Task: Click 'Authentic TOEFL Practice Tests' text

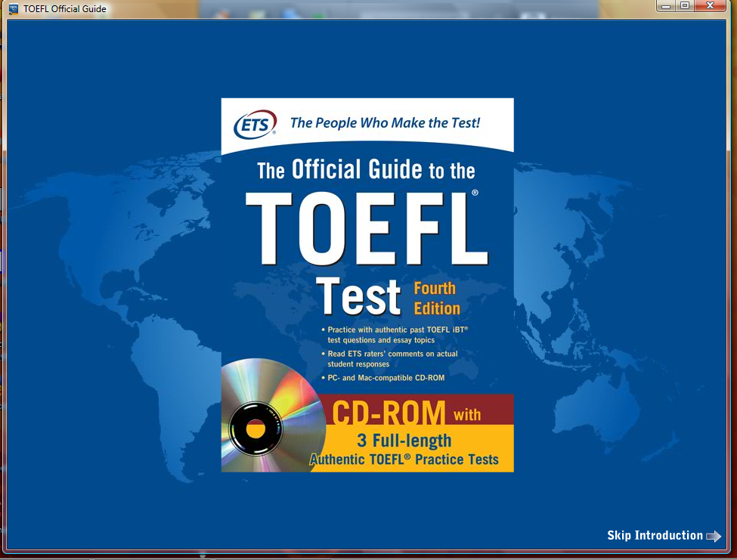Action: [404, 459]
